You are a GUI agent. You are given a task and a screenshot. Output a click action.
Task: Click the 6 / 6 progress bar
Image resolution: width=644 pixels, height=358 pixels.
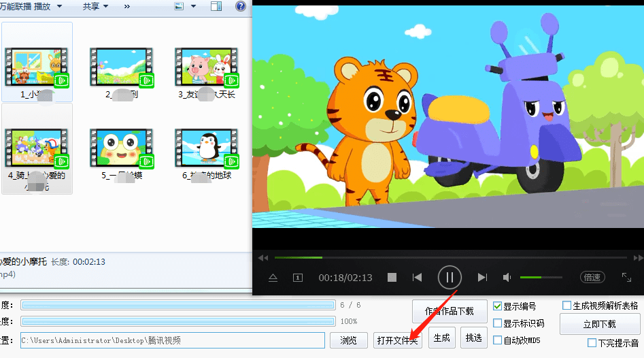178,305
